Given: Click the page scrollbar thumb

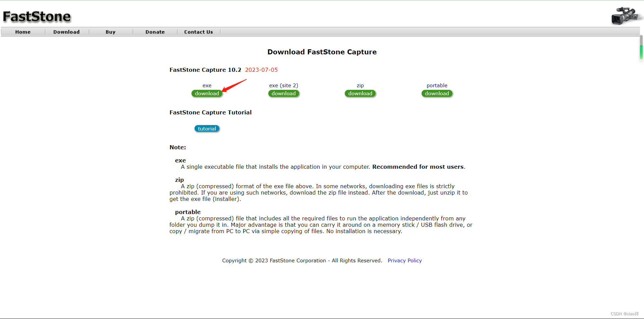Looking at the screenshot, I should pyautogui.click(x=641, y=47).
